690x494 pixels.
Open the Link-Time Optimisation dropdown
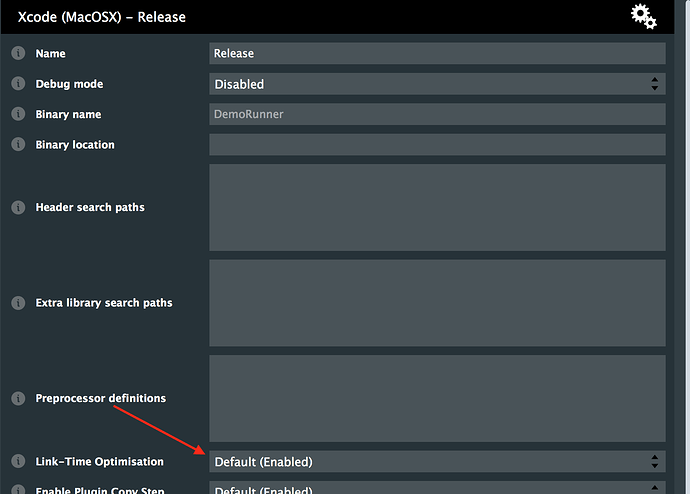437,461
